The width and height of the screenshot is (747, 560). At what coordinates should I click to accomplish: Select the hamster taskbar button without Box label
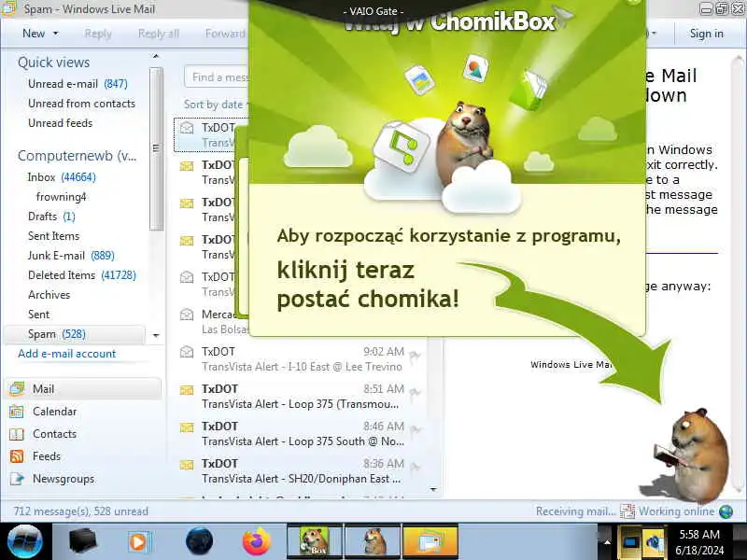[x=373, y=541]
